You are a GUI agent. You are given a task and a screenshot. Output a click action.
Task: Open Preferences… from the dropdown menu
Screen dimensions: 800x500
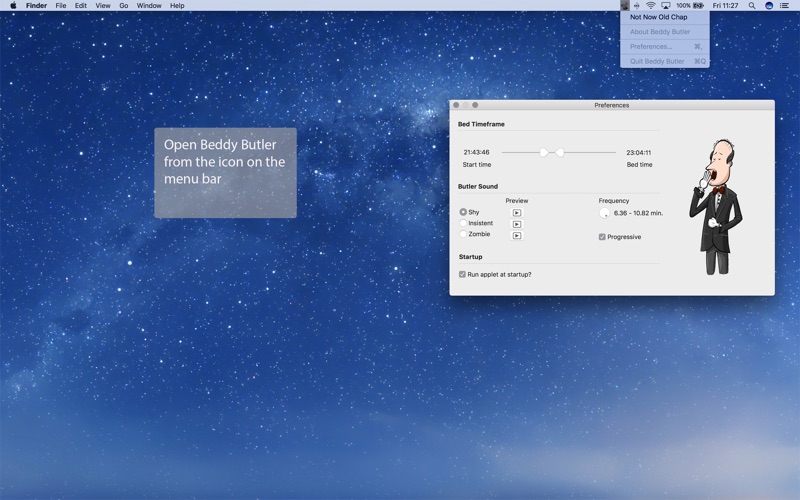click(664, 46)
